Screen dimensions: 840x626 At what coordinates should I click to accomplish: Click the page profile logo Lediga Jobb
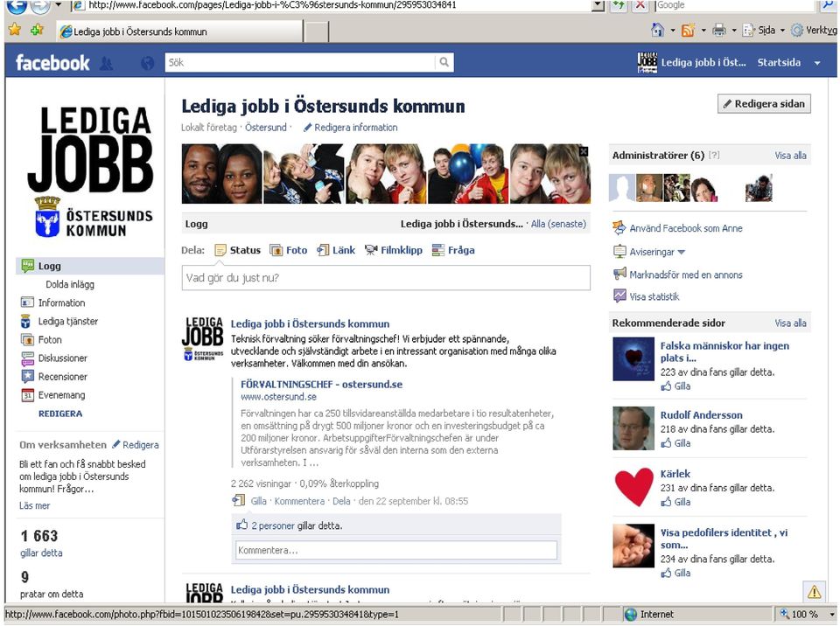(90, 170)
